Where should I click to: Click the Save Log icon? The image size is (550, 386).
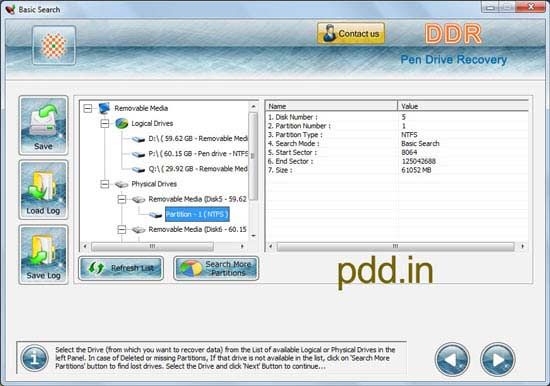43,254
